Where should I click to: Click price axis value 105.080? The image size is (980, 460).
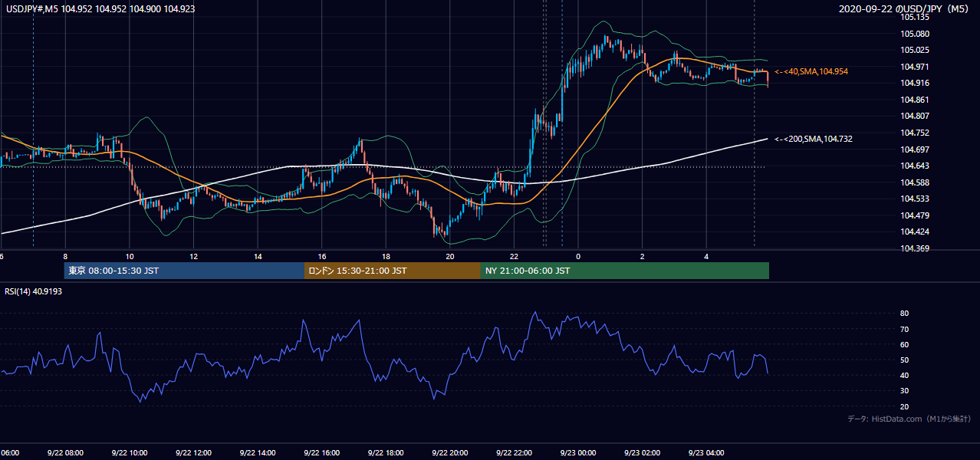(x=916, y=34)
